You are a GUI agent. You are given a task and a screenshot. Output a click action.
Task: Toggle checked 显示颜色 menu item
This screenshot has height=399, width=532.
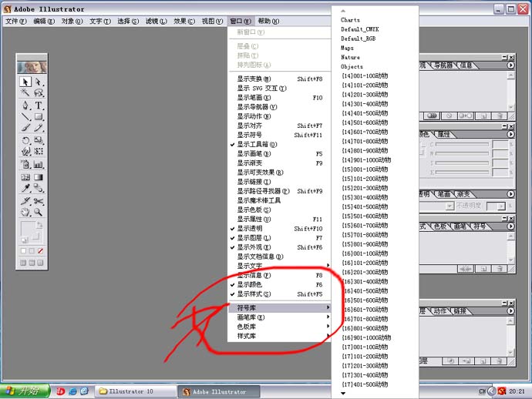(x=280, y=285)
